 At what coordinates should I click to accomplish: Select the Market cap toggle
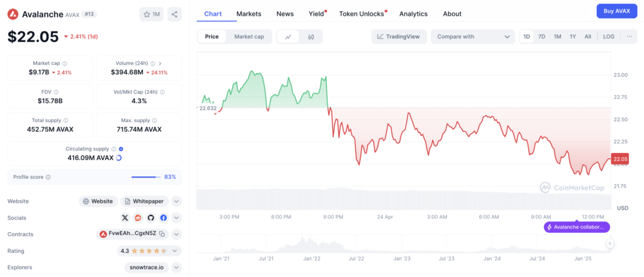pyautogui.click(x=249, y=37)
